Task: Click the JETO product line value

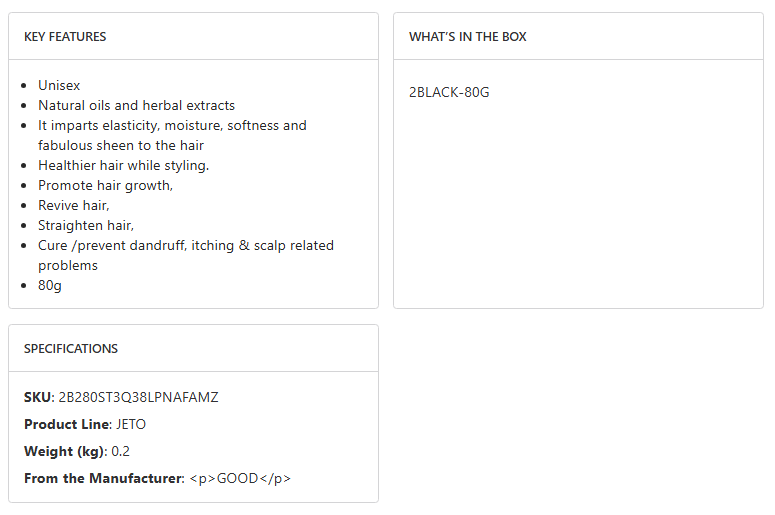Action: click(x=131, y=424)
